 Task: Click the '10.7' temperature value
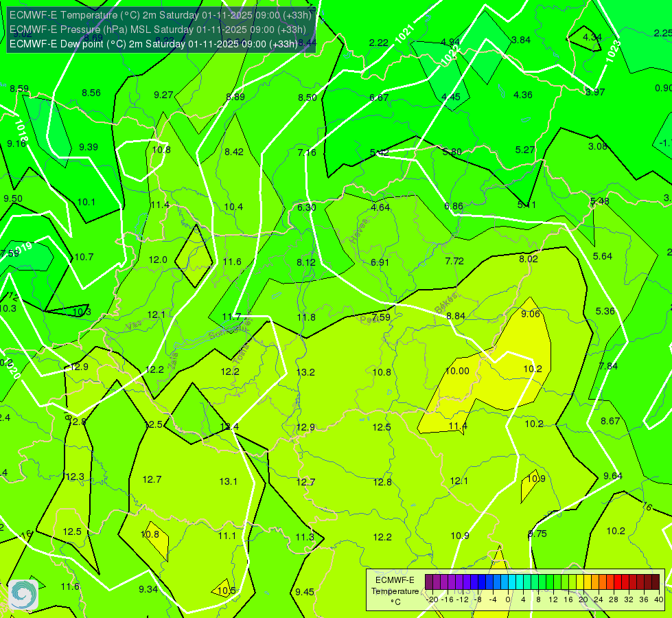84,257
